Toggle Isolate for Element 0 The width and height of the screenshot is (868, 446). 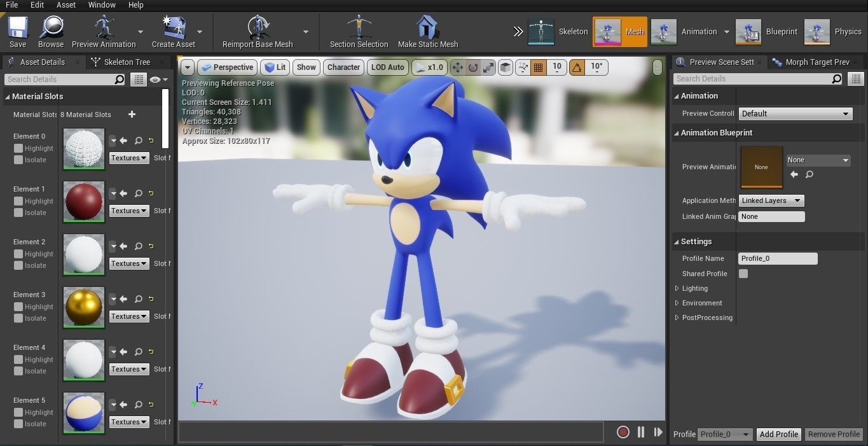[18, 160]
